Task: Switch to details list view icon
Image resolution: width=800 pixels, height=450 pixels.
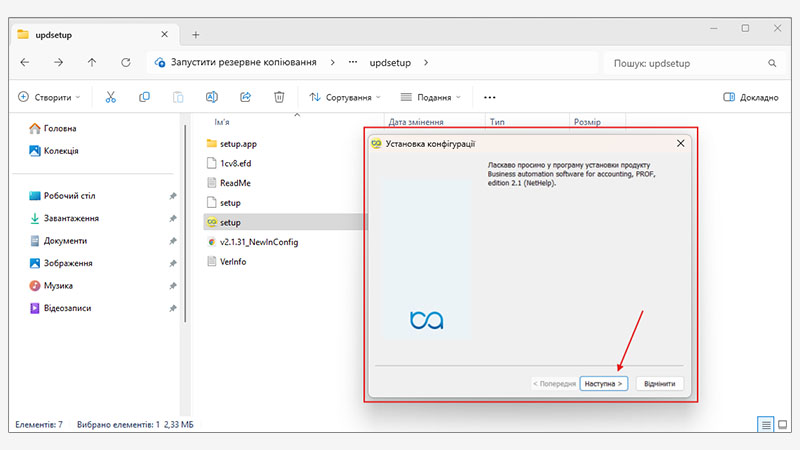Action: click(767, 424)
